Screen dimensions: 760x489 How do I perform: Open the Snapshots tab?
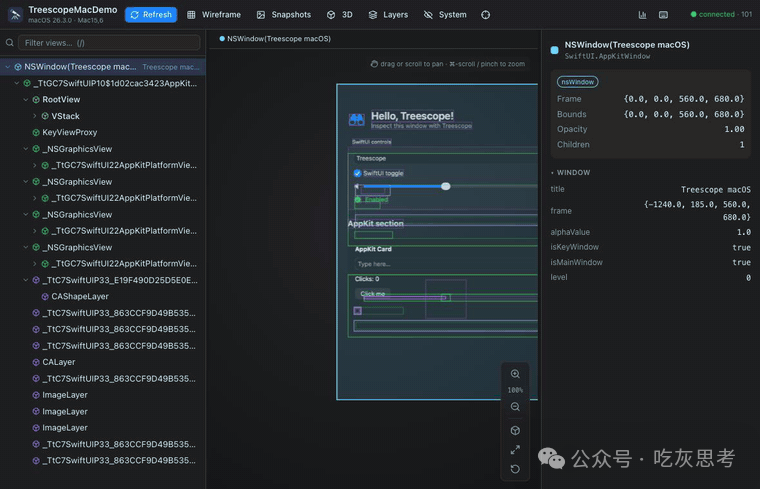click(284, 15)
